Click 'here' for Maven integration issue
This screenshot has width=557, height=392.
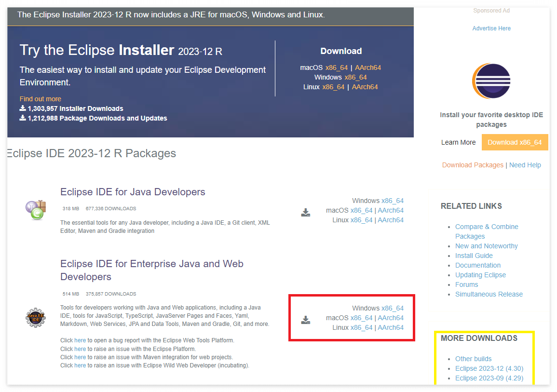point(80,357)
